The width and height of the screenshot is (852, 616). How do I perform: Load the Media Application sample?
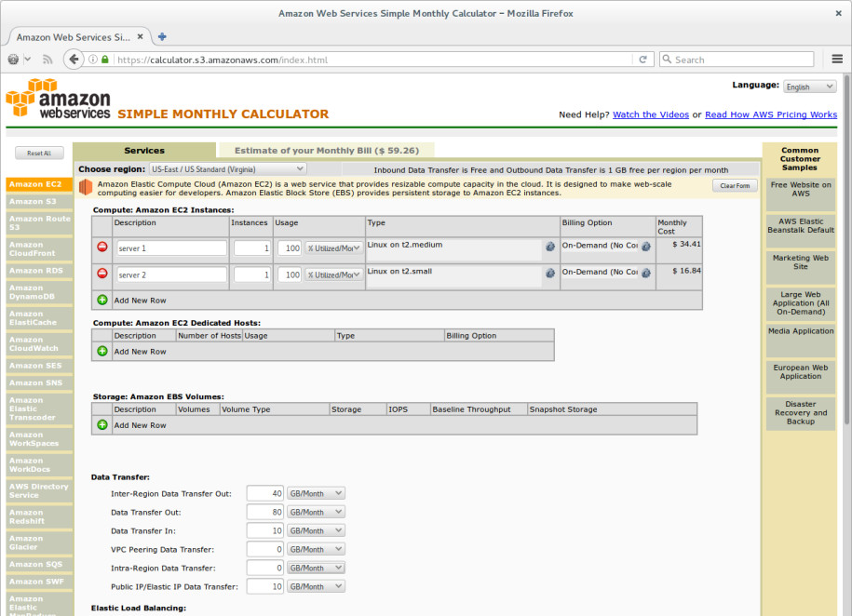pos(801,340)
